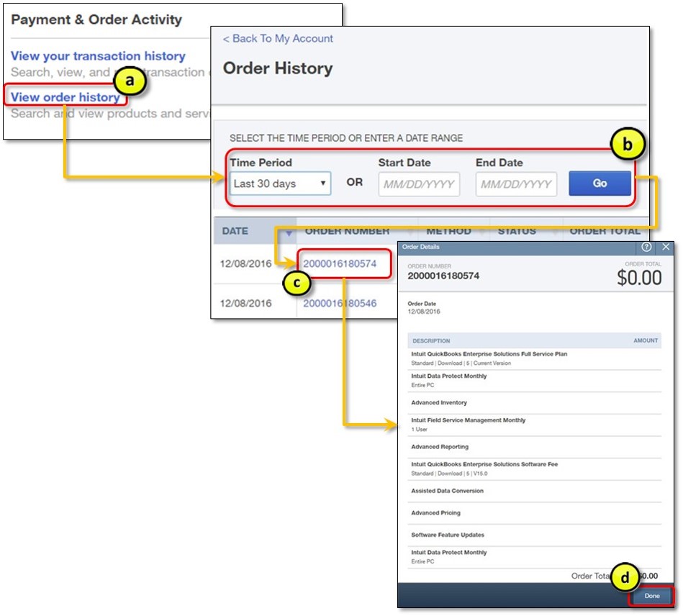Viewport: 683px width, 616px height.
Task: Close the Order Details dialog
Action: 666,247
